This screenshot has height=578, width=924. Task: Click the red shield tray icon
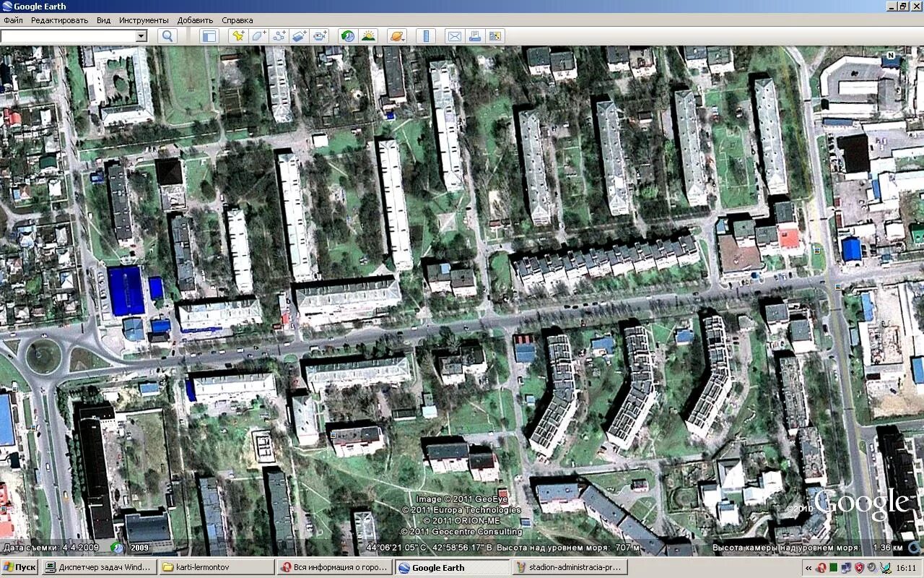(x=860, y=568)
